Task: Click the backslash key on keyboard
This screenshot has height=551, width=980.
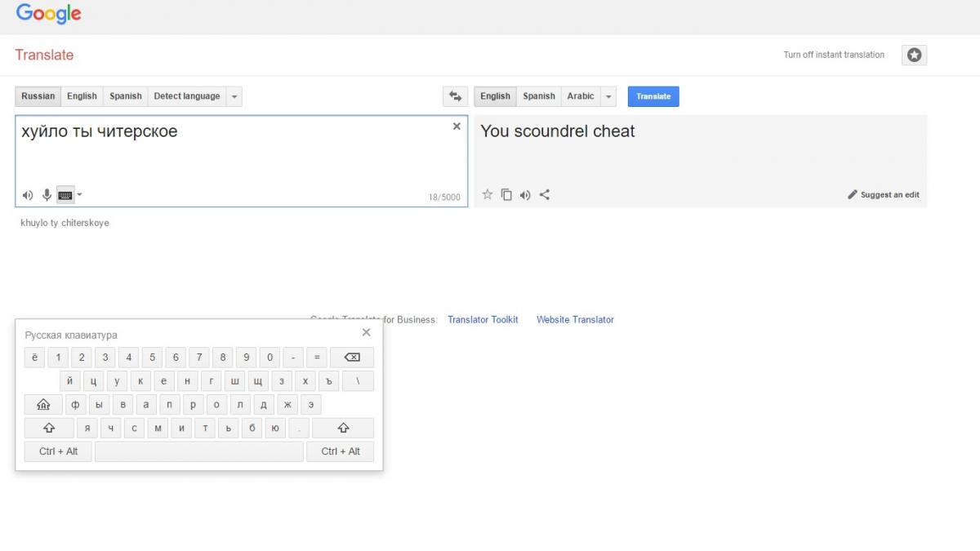Action: [x=358, y=381]
